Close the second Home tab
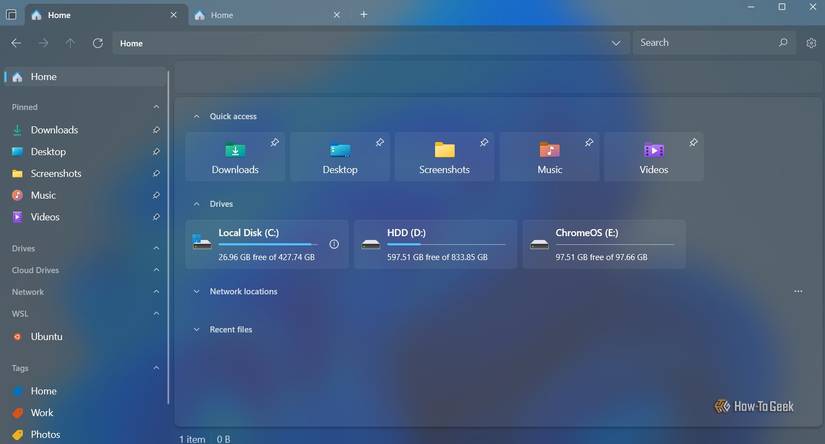Image resolution: width=825 pixels, height=444 pixels. point(337,15)
